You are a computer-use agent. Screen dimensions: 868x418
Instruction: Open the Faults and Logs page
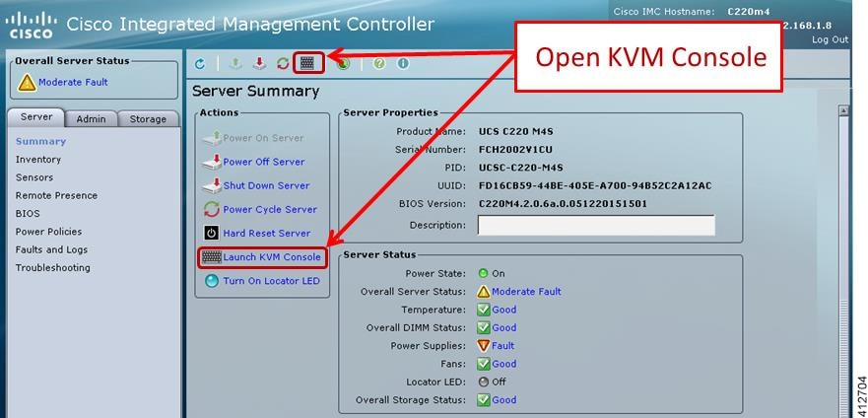coord(51,249)
